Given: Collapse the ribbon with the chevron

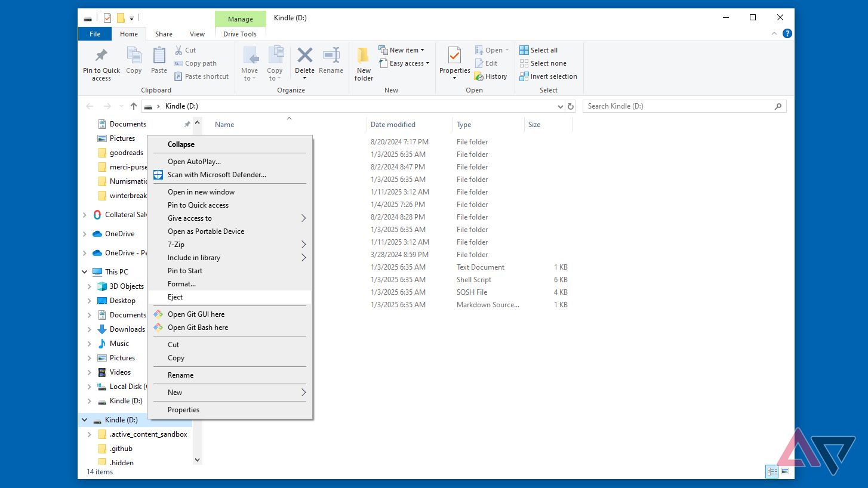Looking at the screenshot, I should click(x=773, y=34).
